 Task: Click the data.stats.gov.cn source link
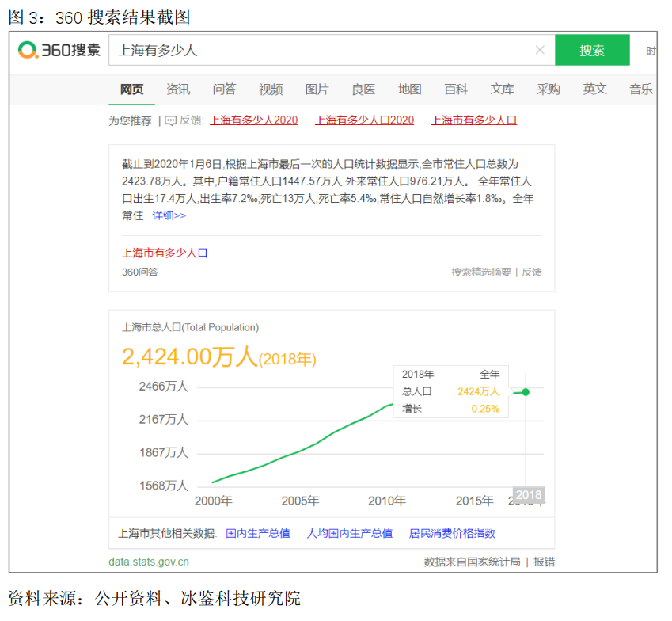click(x=149, y=562)
